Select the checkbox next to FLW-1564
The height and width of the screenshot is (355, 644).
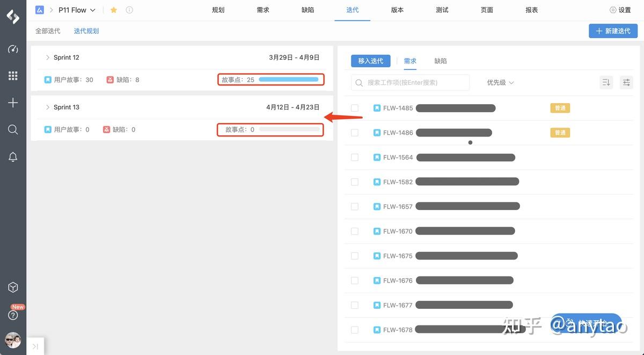tap(355, 157)
